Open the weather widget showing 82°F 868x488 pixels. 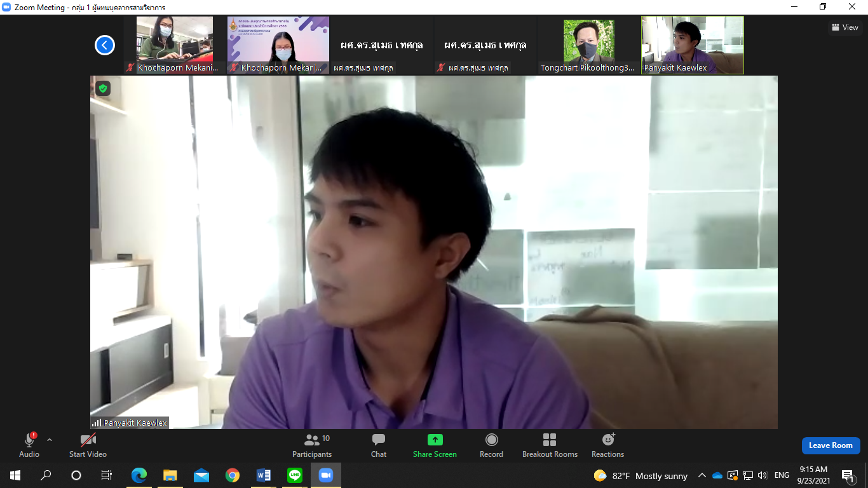[x=641, y=475]
